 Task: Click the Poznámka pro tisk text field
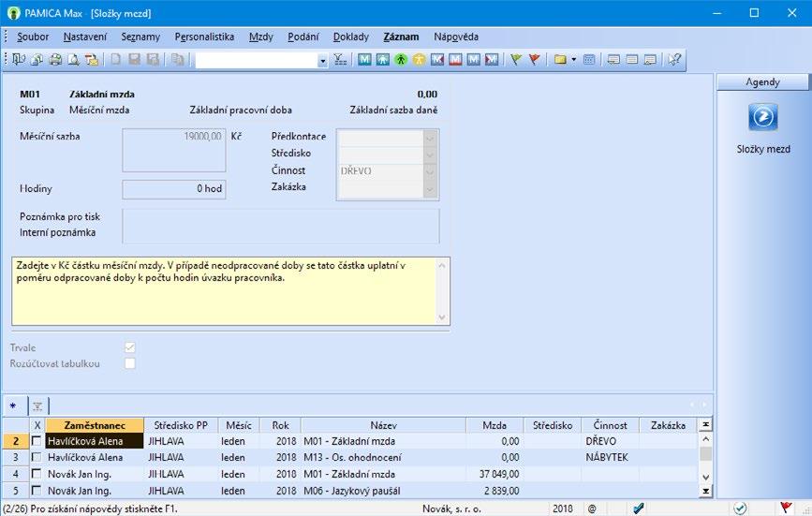[x=281, y=218]
